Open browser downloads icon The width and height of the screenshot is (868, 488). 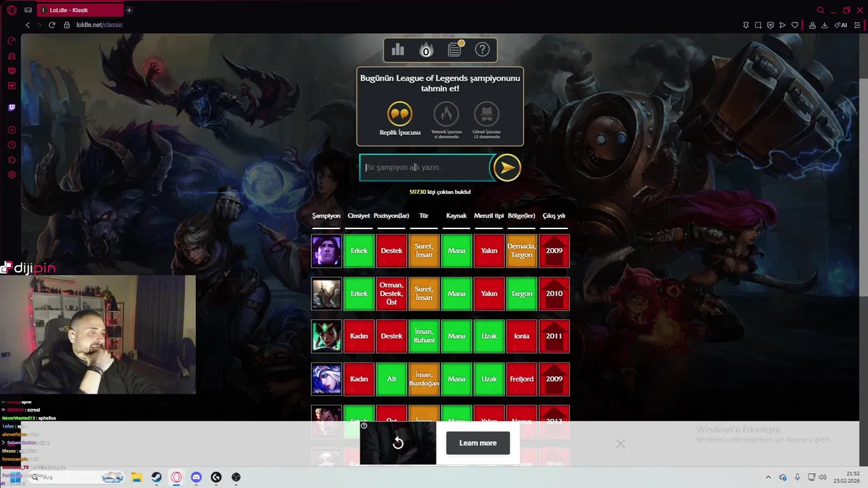pos(825,25)
